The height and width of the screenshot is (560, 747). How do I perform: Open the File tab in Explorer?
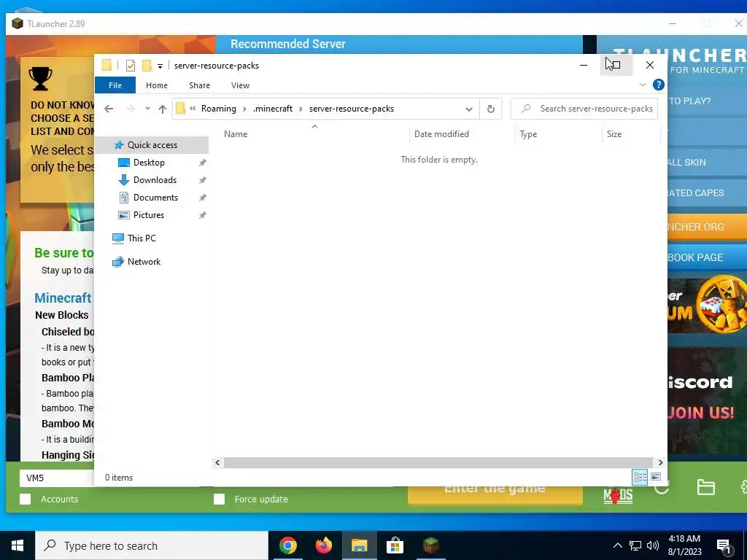[115, 85]
